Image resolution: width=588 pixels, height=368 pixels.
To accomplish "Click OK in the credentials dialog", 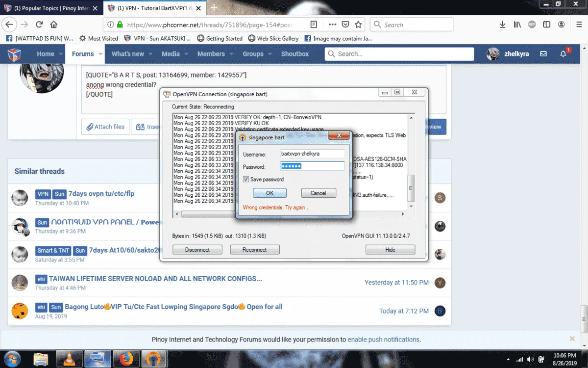I will pos(269,193).
